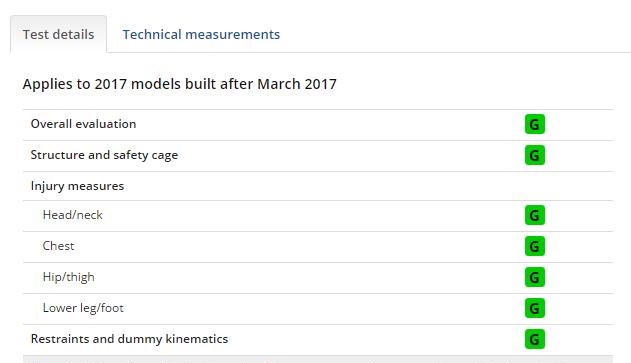Viewport: 631px width, 363px height.
Task: Click the Structure and safety cage label
Action: [104, 155]
